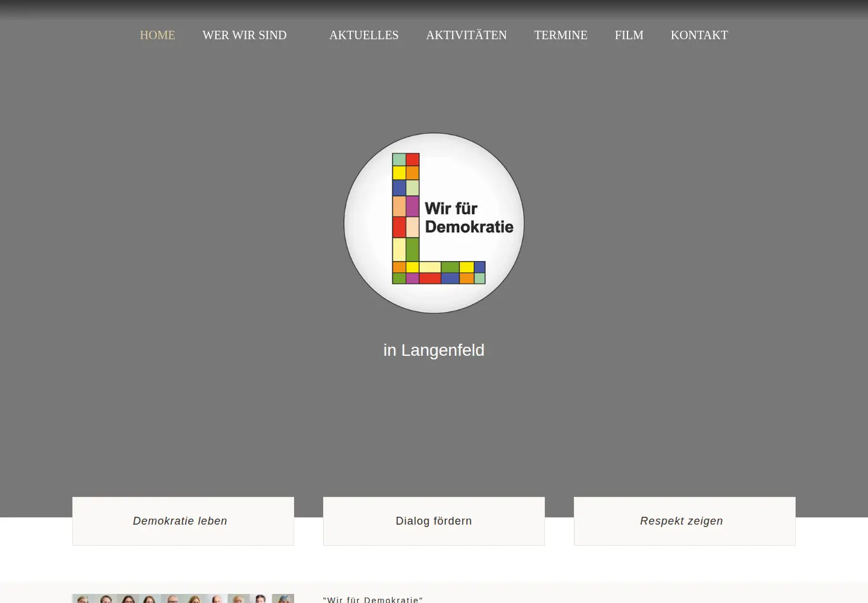Click the 'in Langenfeld' heading text
The image size is (868, 603).
pos(434,350)
